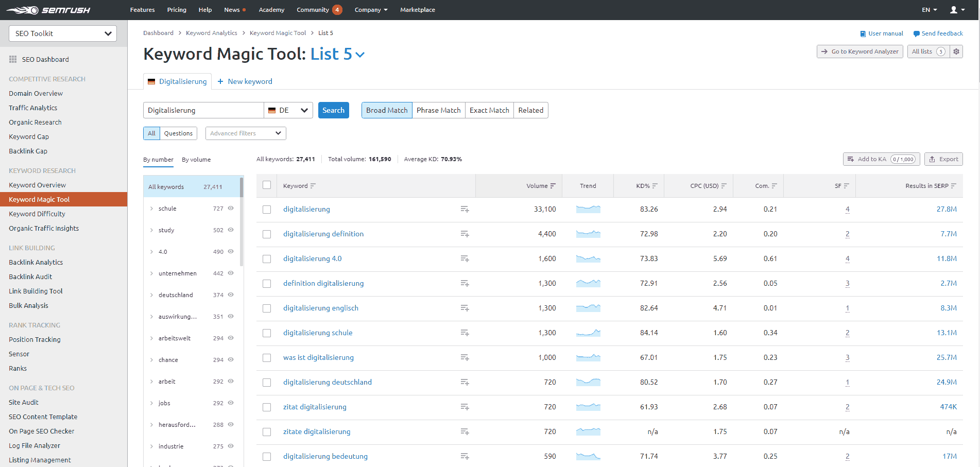Click the Send feedback link
Viewport: 980px width, 467px height.
938,33
